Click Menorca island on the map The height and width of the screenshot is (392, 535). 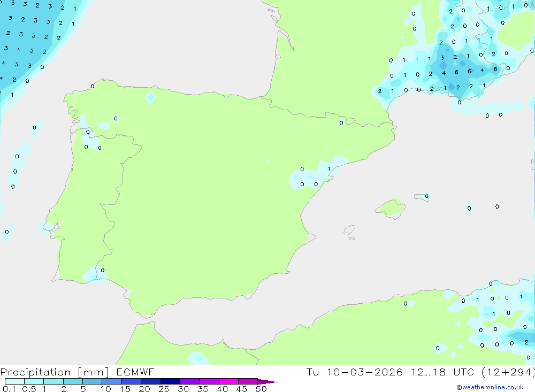[422, 197]
